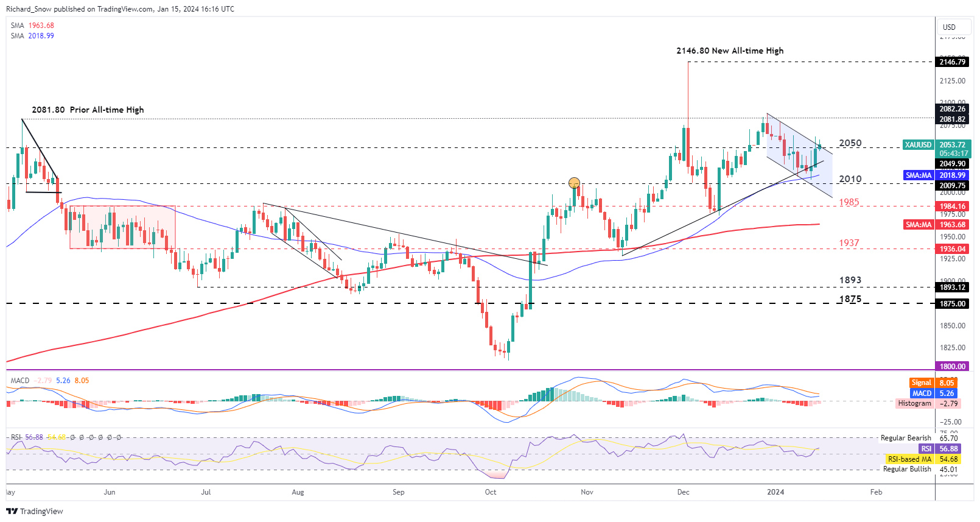This screenshot has width=980, height=522.
Task: Click the Nov label on time axis
Action: click(x=587, y=492)
